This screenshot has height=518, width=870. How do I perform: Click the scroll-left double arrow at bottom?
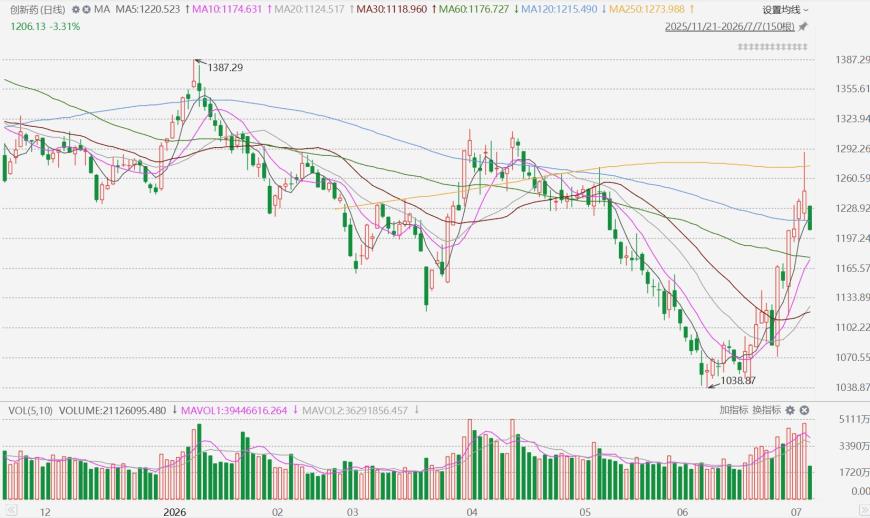10,511
